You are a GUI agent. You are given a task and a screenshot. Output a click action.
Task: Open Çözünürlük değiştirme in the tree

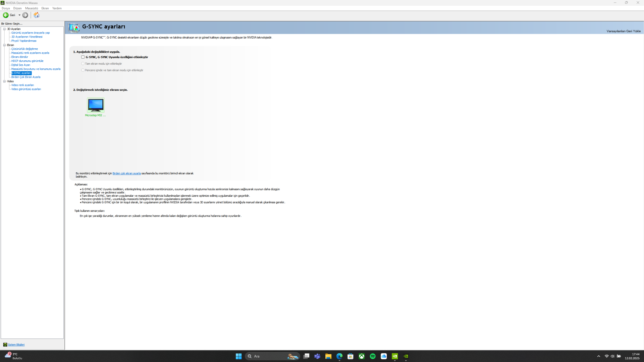coord(24,49)
